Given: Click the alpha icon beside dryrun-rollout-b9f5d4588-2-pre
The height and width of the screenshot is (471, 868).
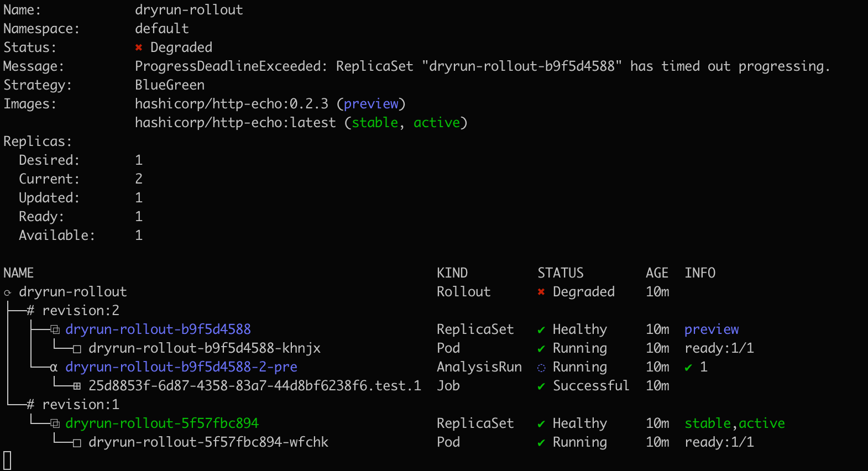Looking at the screenshot, I should [x=54, y=368].
